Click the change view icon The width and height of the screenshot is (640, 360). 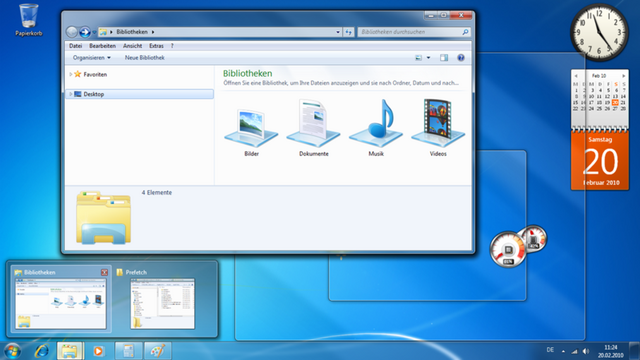419,58
